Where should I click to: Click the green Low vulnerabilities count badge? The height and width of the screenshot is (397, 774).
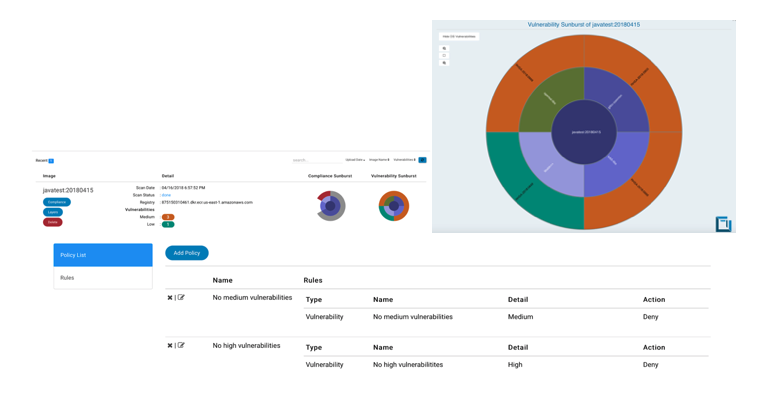[168, 225]
